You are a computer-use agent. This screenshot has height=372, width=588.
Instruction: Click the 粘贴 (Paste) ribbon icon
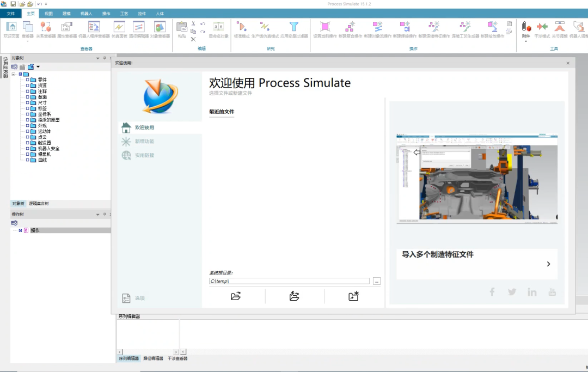182,29
